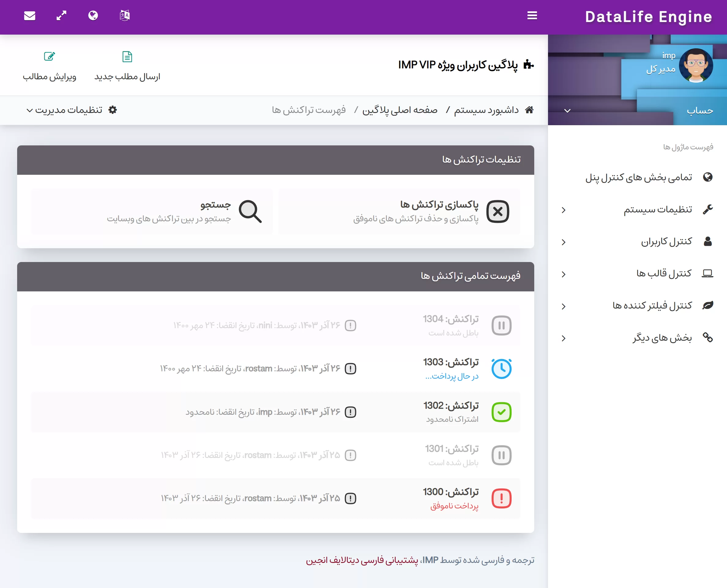727x588 pixels.
Task: Open all control panel sections menu item
Action: pos(639,178)
